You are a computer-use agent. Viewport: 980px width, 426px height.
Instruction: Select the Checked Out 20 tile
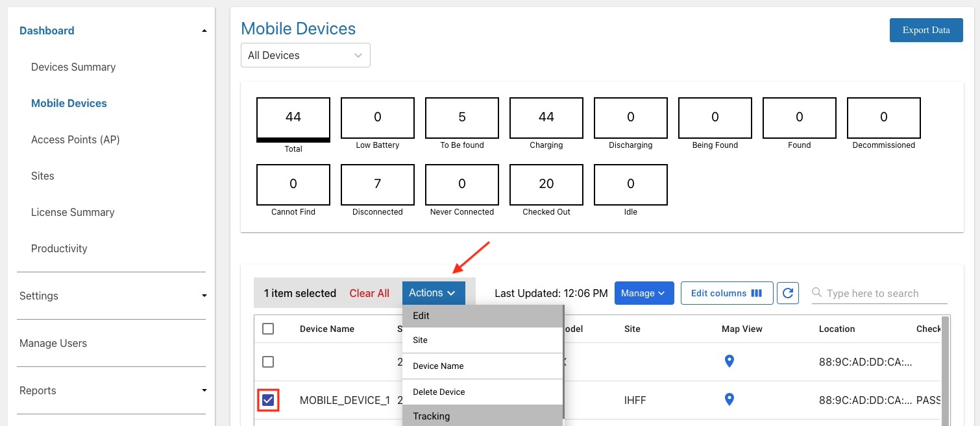click(x=546, y=184)
